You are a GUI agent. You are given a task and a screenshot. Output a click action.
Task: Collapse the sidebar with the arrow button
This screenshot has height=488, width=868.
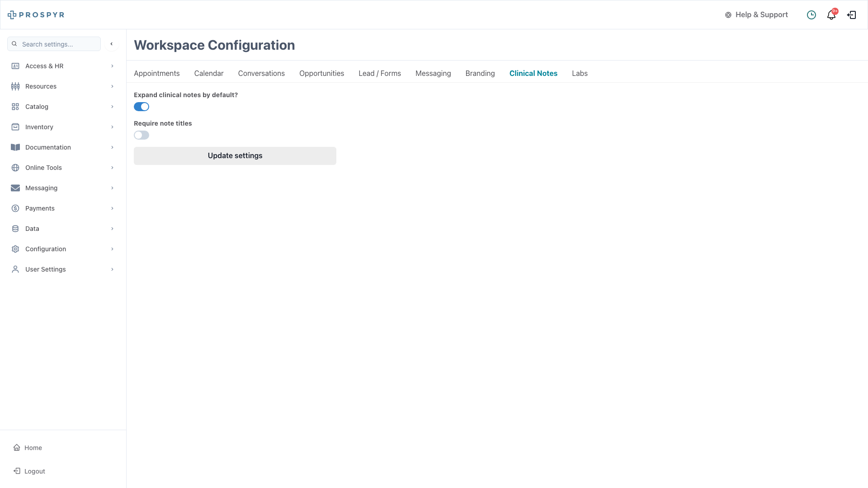[111, 44]
